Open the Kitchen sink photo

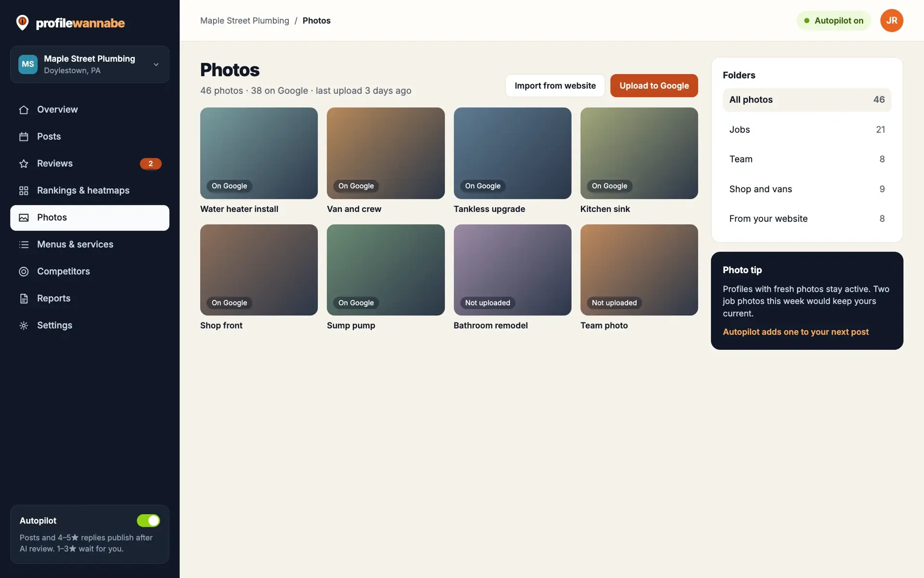[x=639, y=153]
